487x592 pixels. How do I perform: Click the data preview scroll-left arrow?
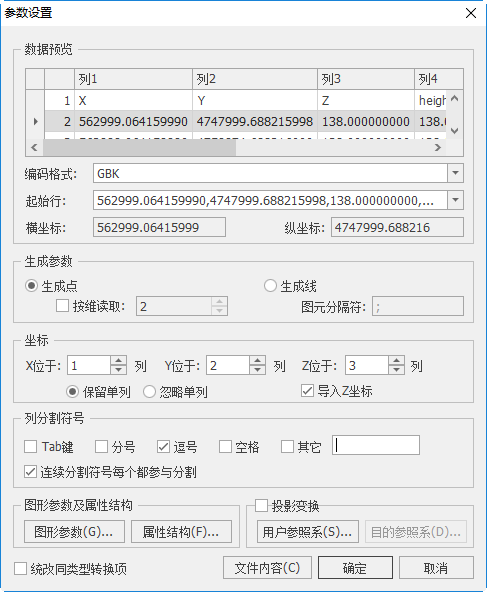click(34, 147)
